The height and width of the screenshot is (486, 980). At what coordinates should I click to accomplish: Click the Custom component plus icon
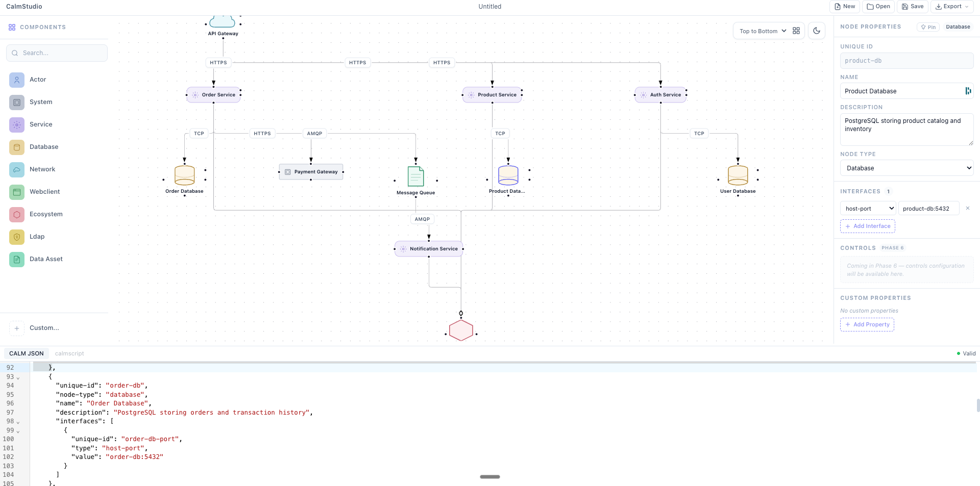coord(17,328)
